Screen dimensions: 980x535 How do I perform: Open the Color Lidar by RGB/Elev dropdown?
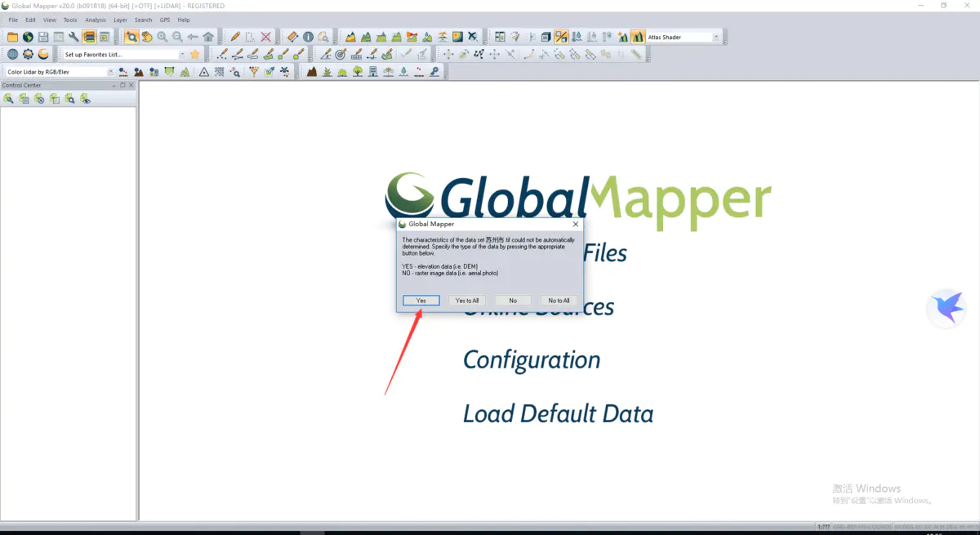click(110, 72)
